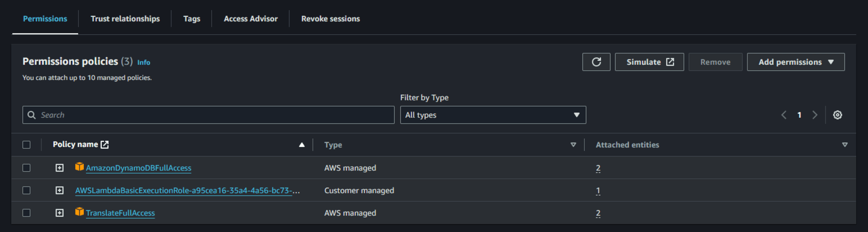Click attached entities count for AWSLambdaBasicExecutionRole
The image size is (868, 232).
(x=598, y=191)
